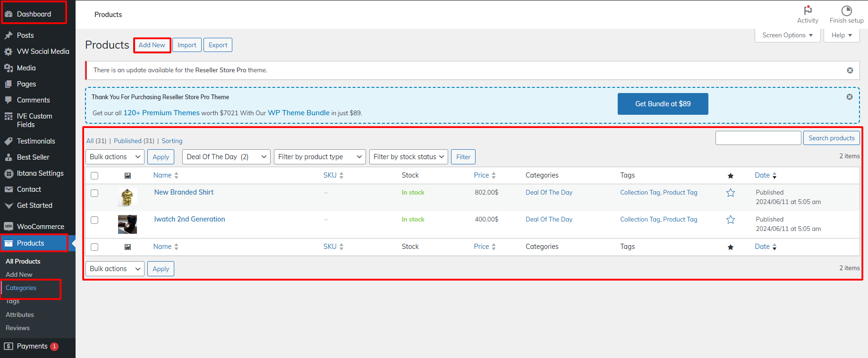
Task: Dismiss the Reseller Store Pro update notice
Action: pos(850,70)
